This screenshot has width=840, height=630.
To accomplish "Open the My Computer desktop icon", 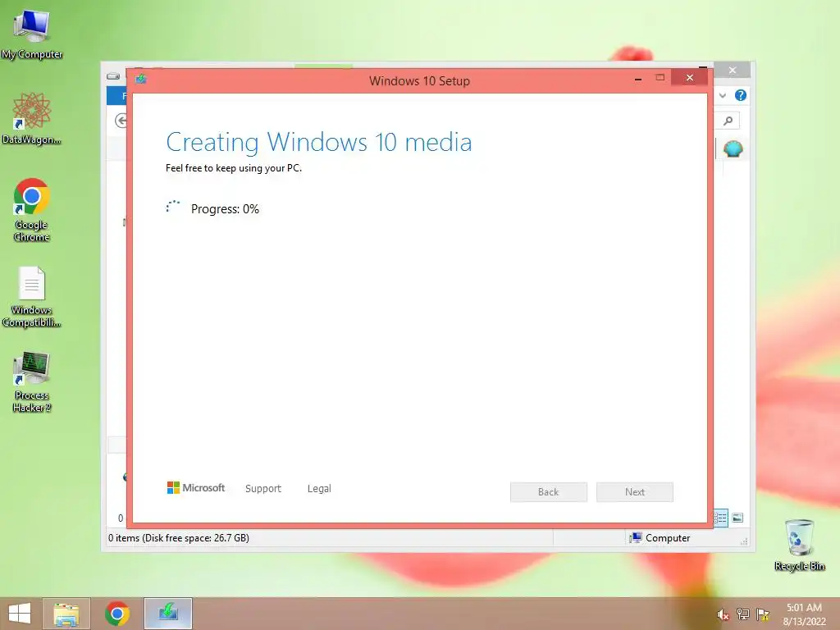I will point(32,33).
